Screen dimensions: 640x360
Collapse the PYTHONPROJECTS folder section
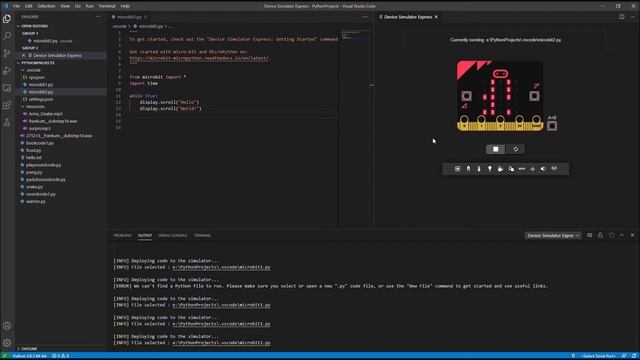click(38, 63)
